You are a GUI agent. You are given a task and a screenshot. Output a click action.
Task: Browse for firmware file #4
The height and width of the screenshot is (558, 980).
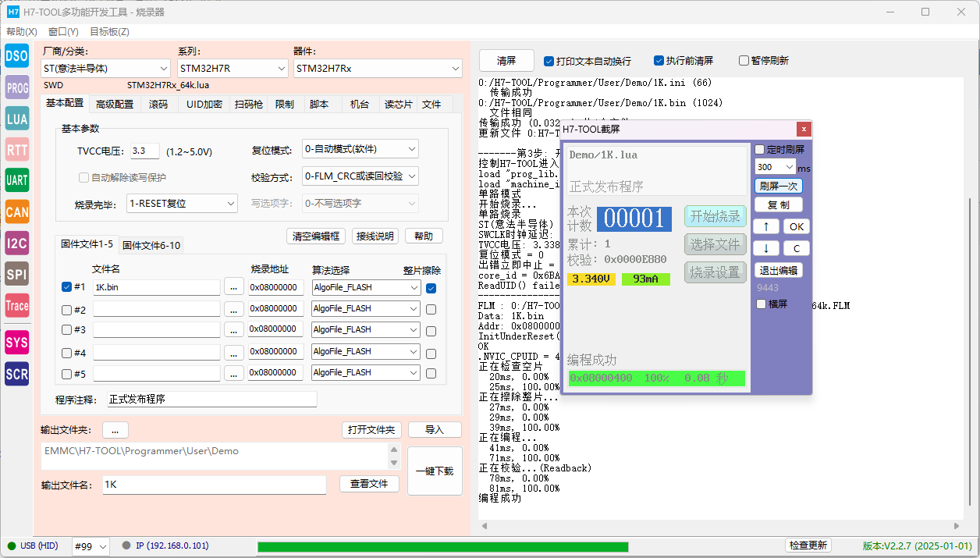[234, 352]
